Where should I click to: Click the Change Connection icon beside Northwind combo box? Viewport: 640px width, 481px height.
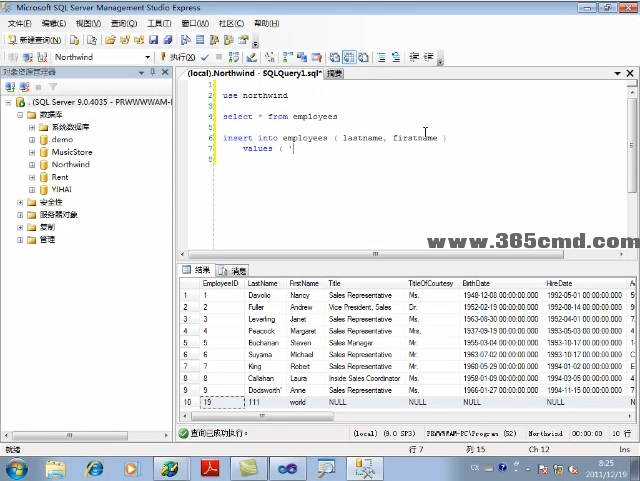click(x=42, y=57)
